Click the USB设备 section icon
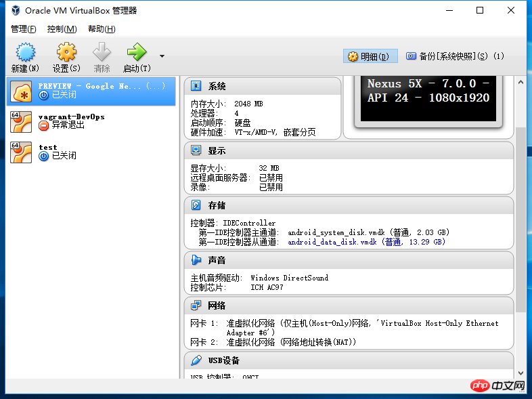The height and width of the screenshot is (399, 532). point(196,360)
